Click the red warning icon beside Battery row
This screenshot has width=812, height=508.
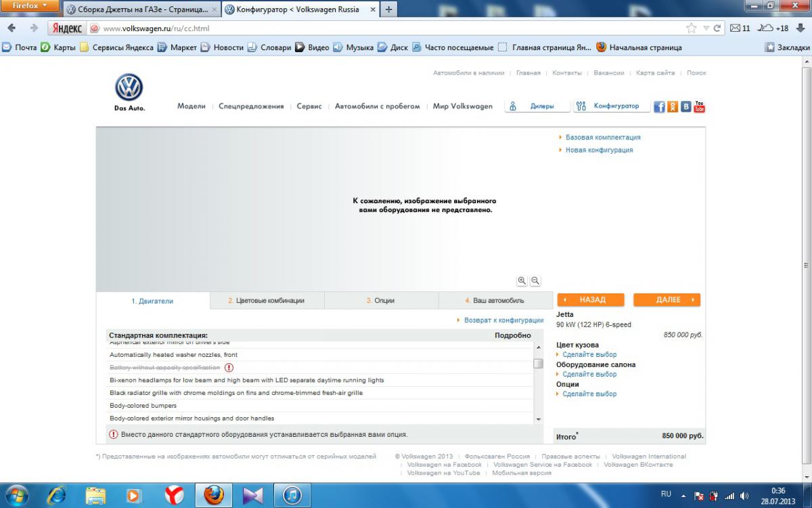click(229, 367)
